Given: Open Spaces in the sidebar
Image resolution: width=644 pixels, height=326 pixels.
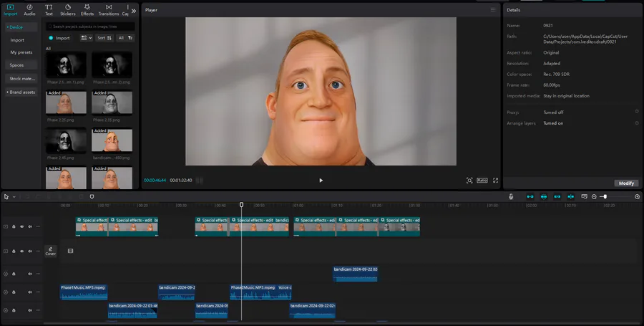Looking at the screenshot, I should coord(21,65).
